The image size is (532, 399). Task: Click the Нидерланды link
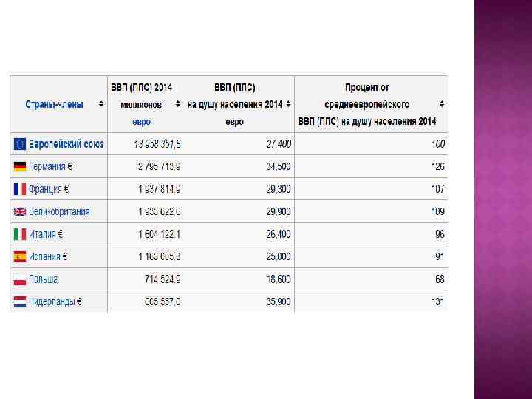[x=52, y=302]
